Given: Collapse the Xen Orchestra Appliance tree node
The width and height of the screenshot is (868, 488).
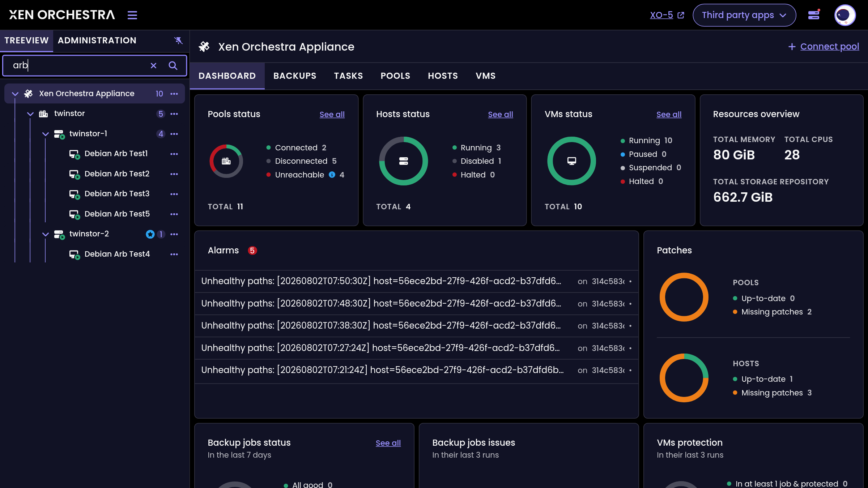Looking at the screenshot, I should point(15,94).
